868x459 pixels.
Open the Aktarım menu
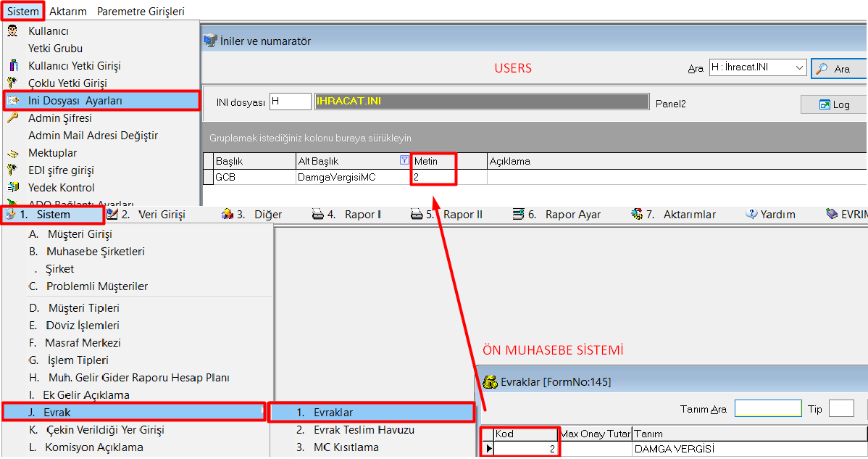(68, 11)
